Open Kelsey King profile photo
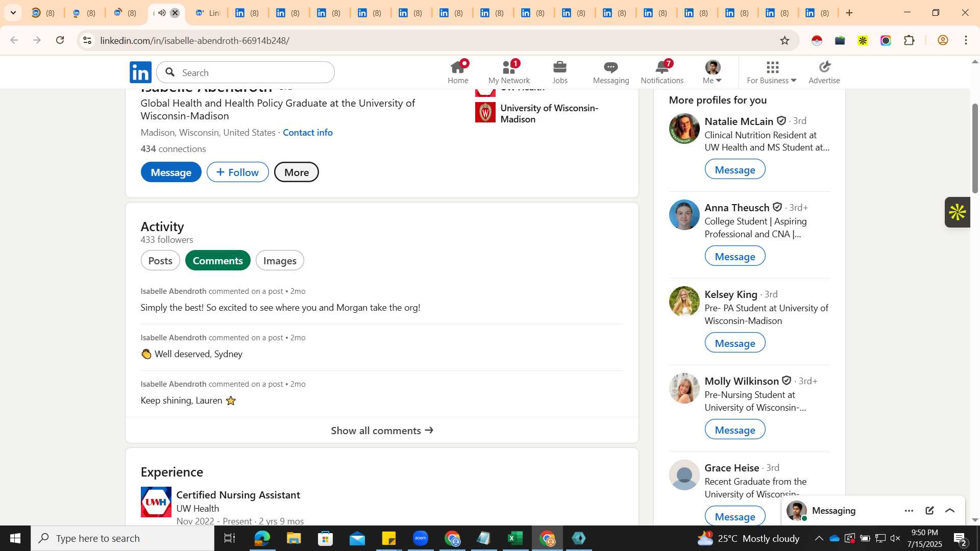Image resolution: width=980 pixels, height=551 pixels. pos(684,302)
